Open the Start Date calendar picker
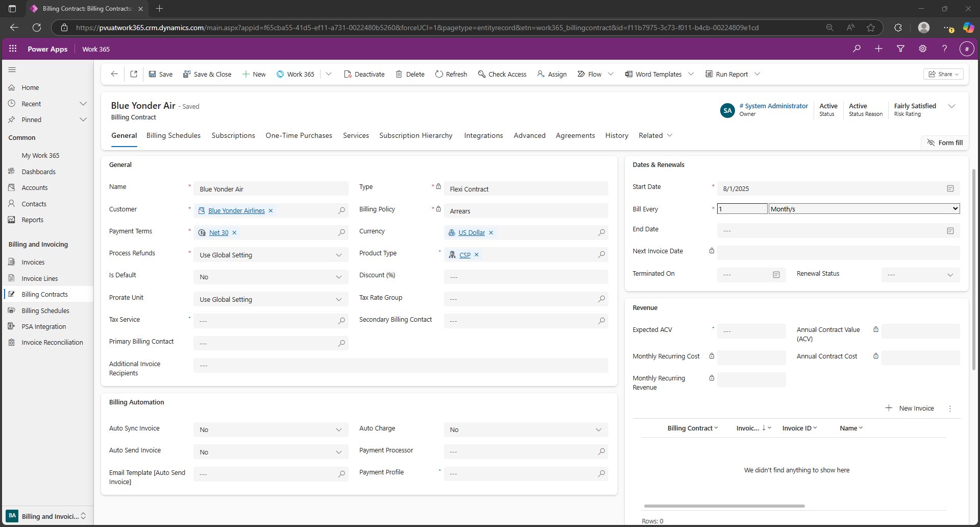Image resolution: width=980 pixels, height=527 pixels. pyautogui.click(x=950, y=188)
